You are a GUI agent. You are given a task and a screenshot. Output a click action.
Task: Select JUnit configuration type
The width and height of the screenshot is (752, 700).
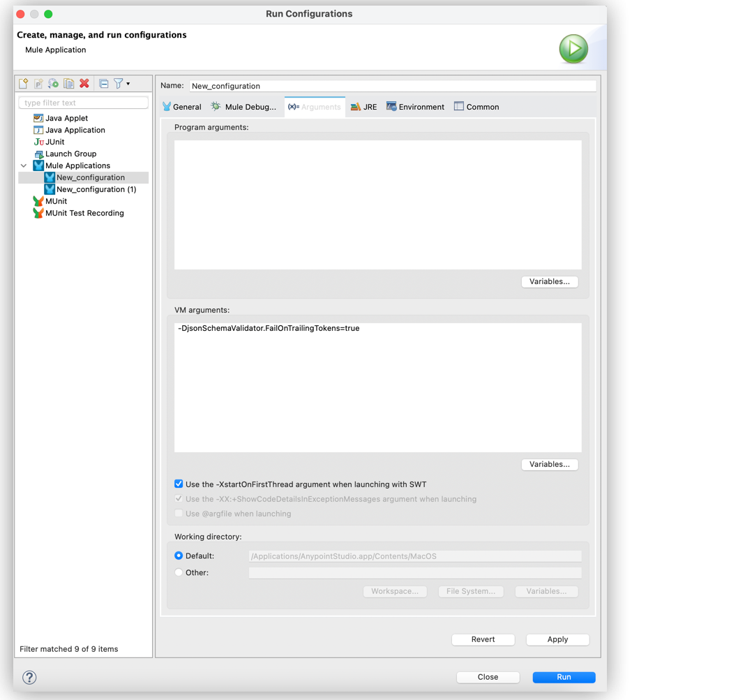tap(54, 142)
